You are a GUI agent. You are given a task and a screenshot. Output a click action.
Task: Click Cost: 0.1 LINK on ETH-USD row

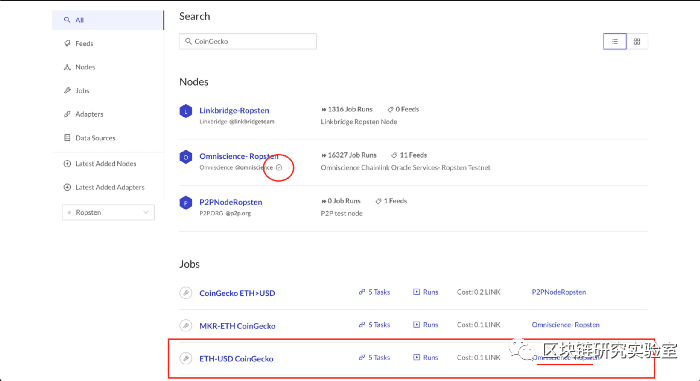(479, 358)
